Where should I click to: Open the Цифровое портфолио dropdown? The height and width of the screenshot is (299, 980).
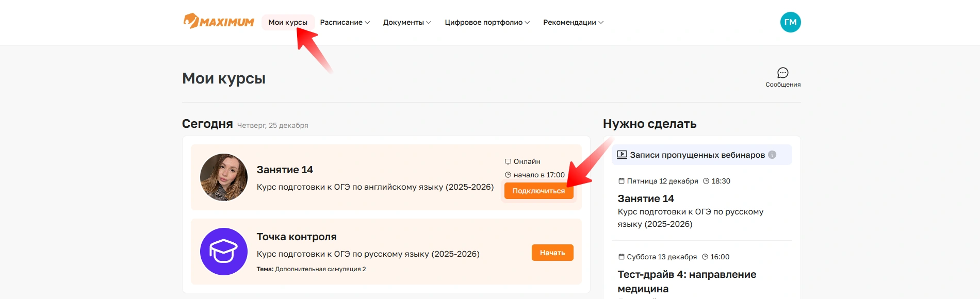click(487, 22)
